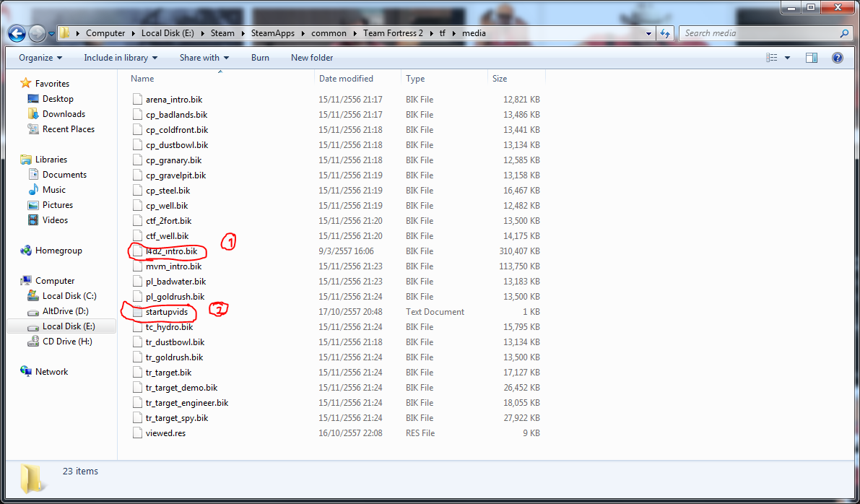Open Desktop in Favorites
This screenshot has height=504, width=860.
coord(58,99)
